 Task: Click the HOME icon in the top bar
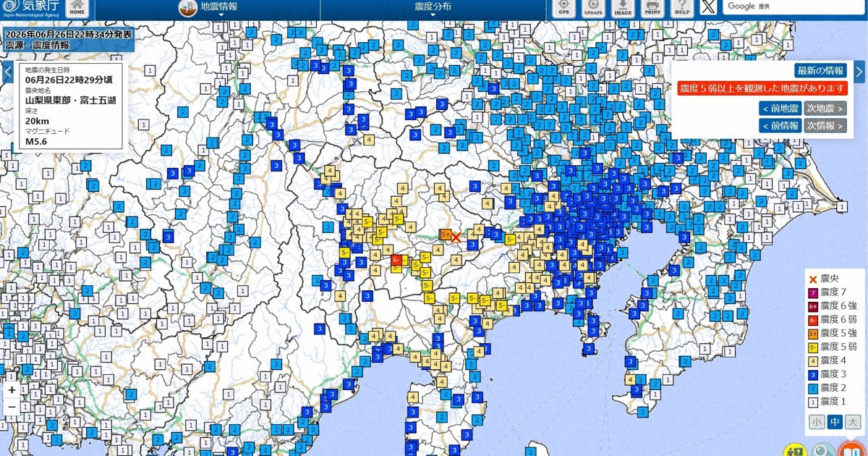point(77,8)
